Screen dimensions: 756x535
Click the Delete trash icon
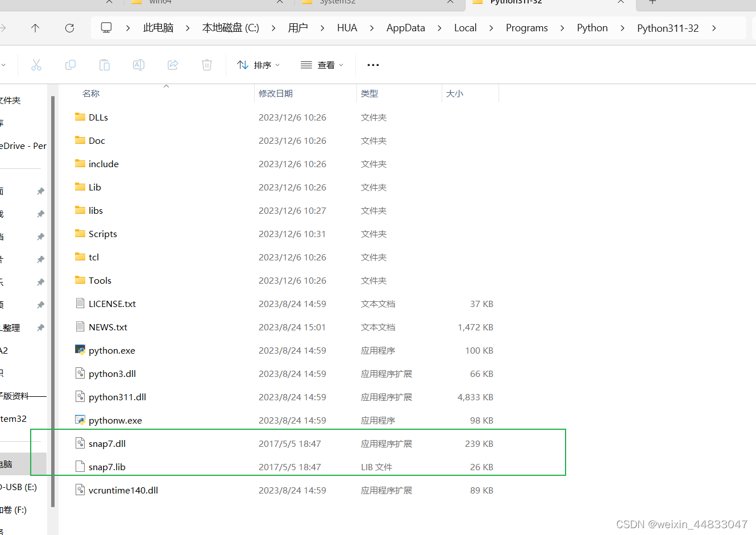pyautogui.click(x=206, y=65)
